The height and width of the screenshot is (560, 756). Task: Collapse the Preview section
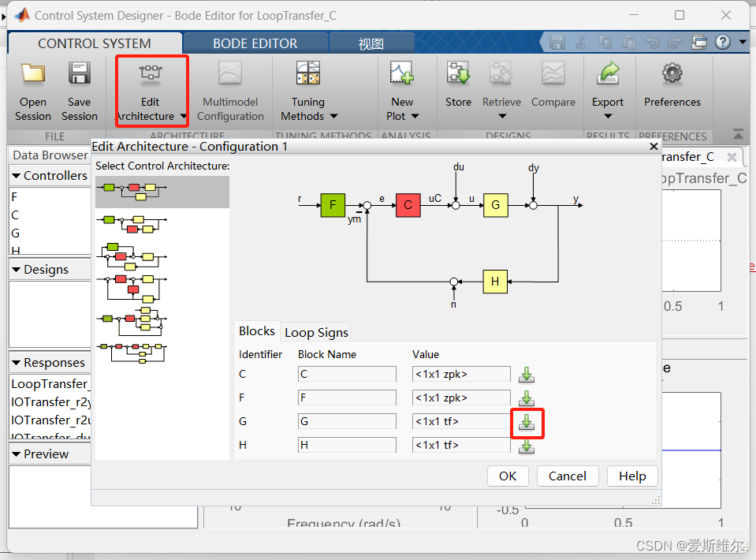point(16,454)
